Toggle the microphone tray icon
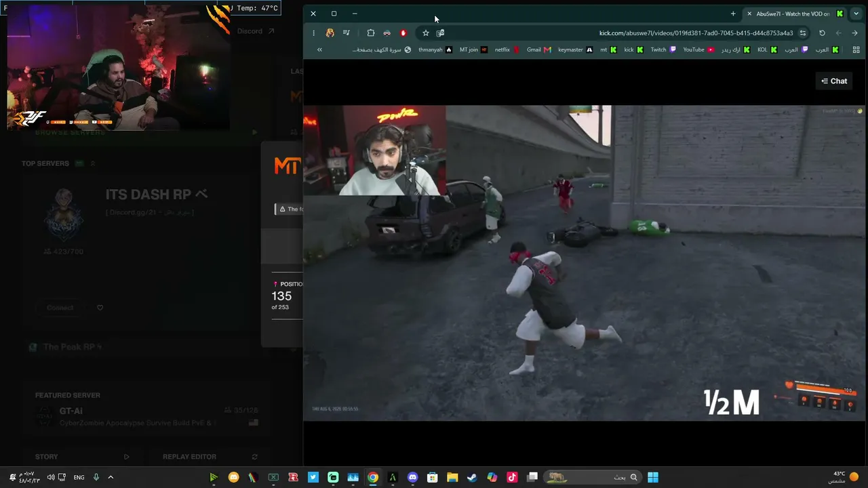The image size is (868, 488). (x=96, y=477)
